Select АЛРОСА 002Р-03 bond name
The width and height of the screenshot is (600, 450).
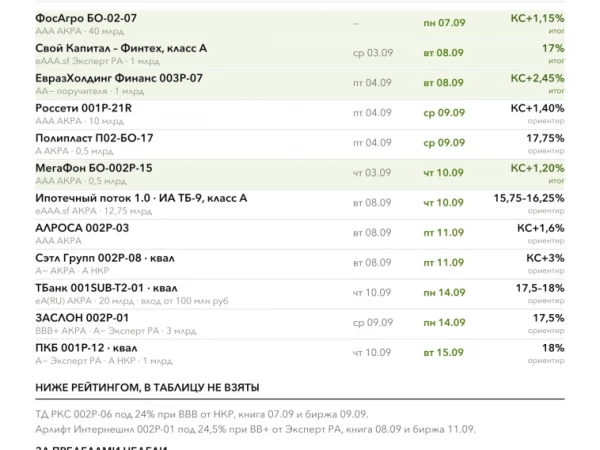82,228
